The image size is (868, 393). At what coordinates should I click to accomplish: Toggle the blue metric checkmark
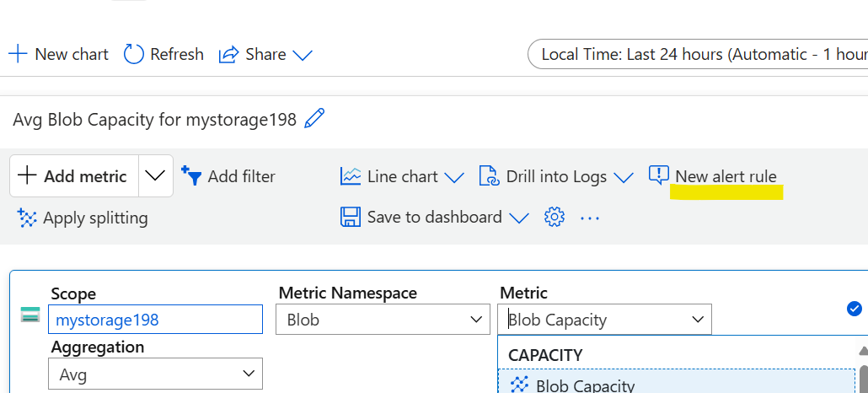click(x=854, y=309)
